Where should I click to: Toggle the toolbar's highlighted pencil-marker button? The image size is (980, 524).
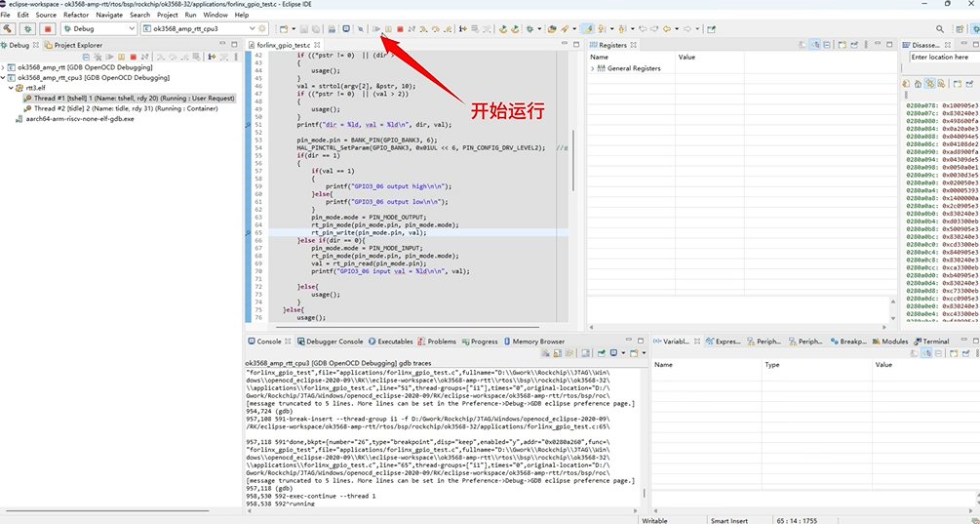click(587, 28)
